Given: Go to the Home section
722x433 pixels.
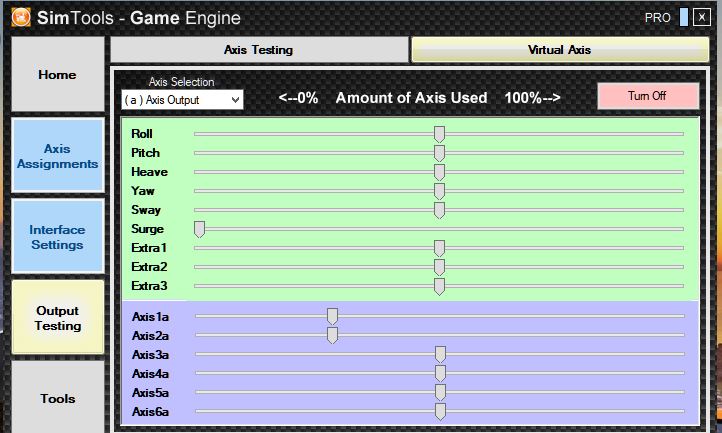Looking at the screenshot, I should point(58,74).
